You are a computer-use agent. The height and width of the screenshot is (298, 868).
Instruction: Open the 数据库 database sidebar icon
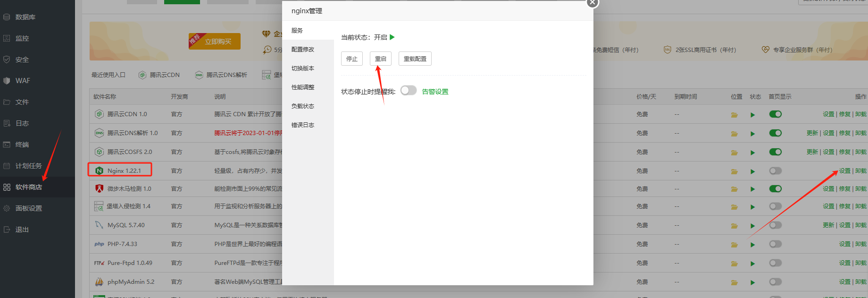click(7, 17)
